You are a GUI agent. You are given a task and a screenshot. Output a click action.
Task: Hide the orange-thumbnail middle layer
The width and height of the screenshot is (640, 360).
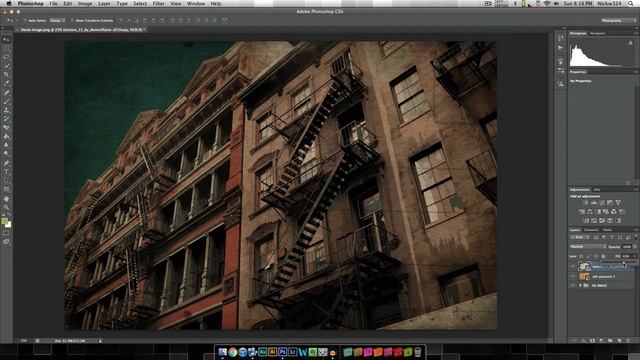(x=572, y=276)
